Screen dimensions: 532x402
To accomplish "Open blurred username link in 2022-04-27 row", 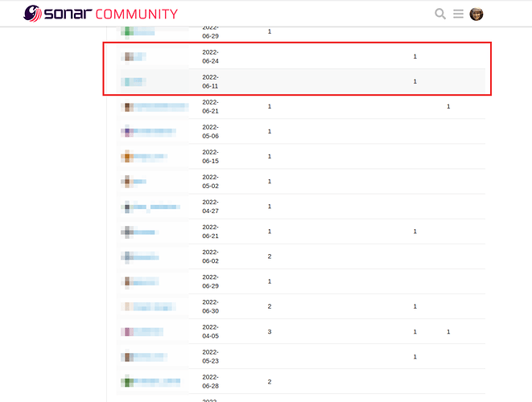I will [x=157, y=207].
